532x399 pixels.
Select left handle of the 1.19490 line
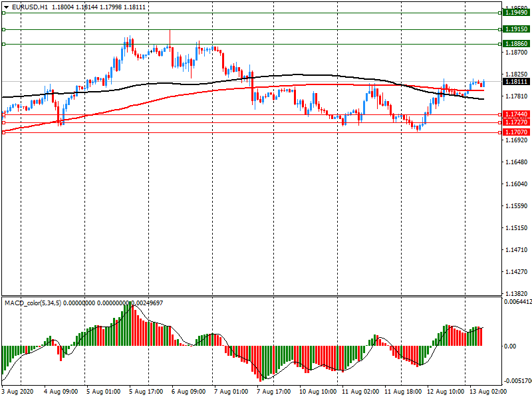click(3, 13)
